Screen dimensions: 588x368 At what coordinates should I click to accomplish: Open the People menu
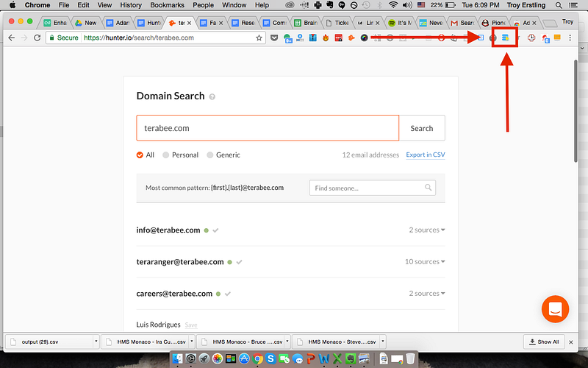(x=203, y=5)
